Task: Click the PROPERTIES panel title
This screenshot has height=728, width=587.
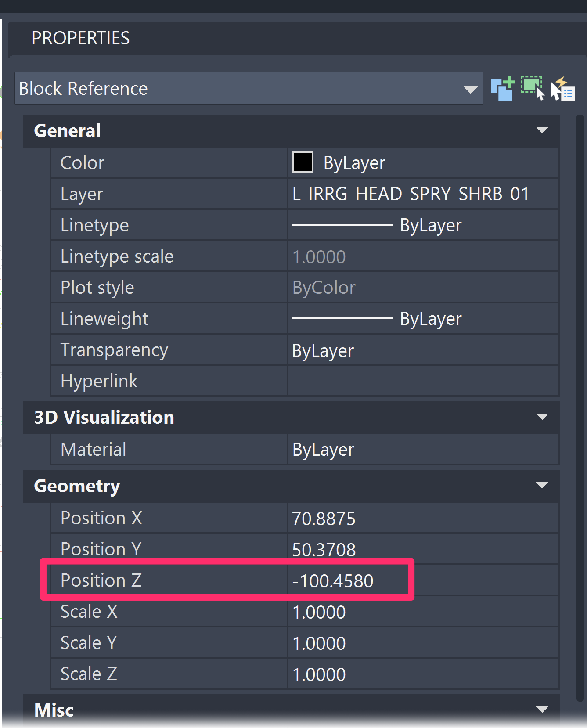Action: coord(80,38)
